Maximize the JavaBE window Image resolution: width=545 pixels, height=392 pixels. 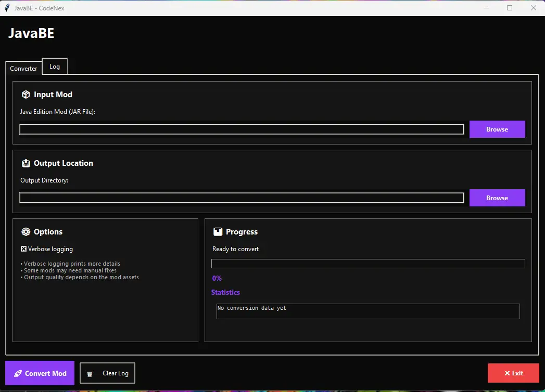(x=510, y=8)
